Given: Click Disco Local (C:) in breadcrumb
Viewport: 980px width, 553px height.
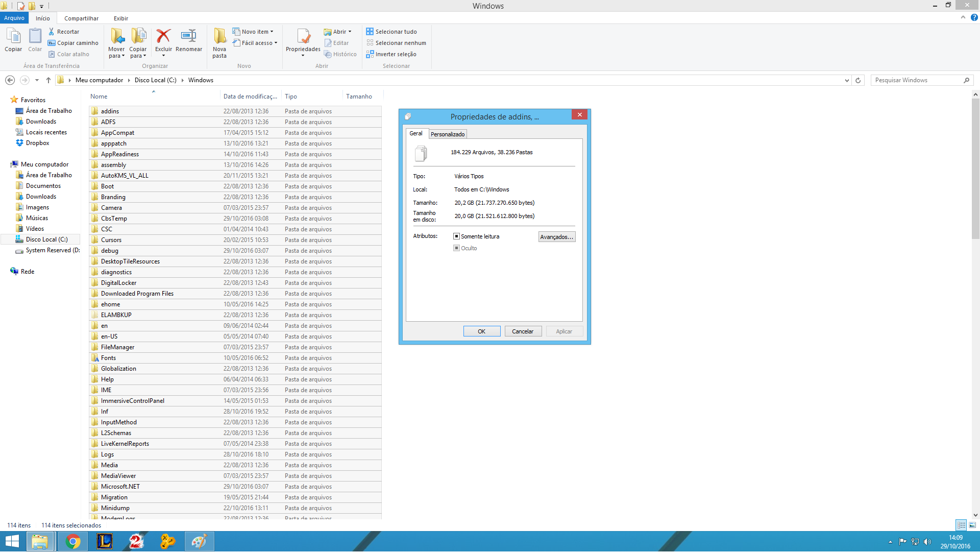Looking at the screenshot, I should (x=156, y=80).
